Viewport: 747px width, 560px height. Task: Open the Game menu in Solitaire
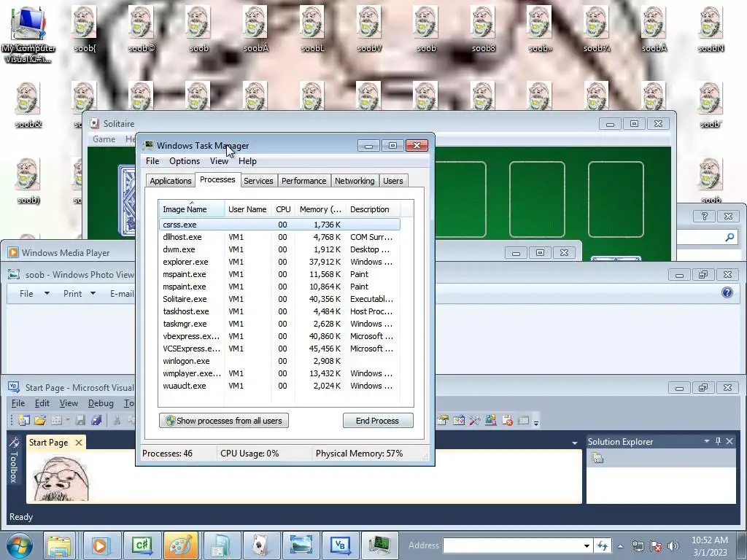(104, 139)
